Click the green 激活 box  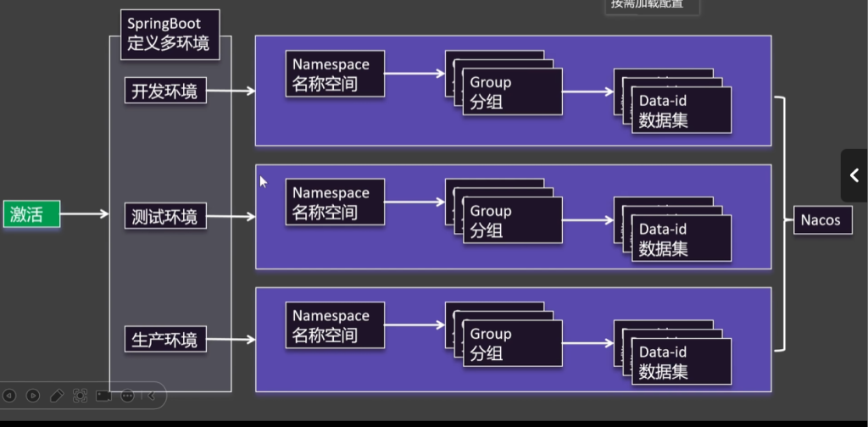(x=31, y=215)
